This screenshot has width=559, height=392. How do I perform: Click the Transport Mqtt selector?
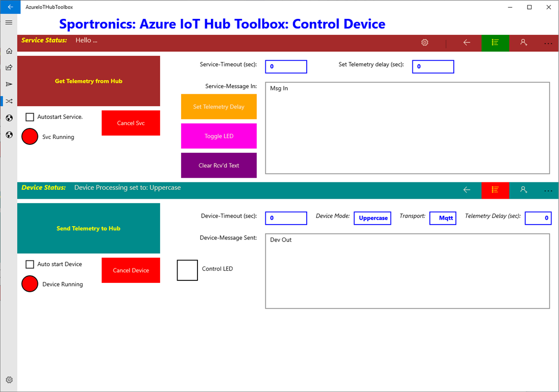pyautogui.click(x=443, y=218)
